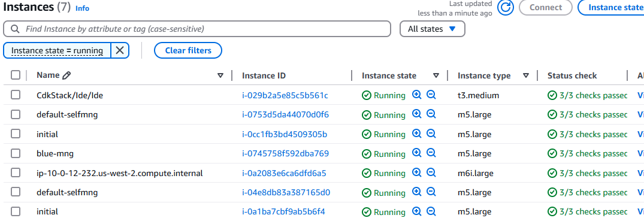The image size is (644, 221).
Task: Check the CdkStack/Ide/Ide instance
Action: coord(16,95)
